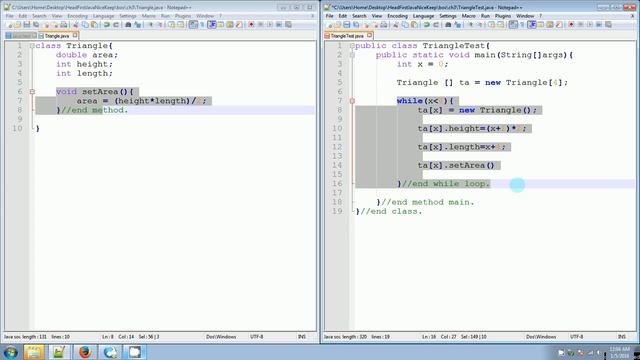
Task: Open Settings menu in the TriangleTest.java window
Action: (448, 16)
